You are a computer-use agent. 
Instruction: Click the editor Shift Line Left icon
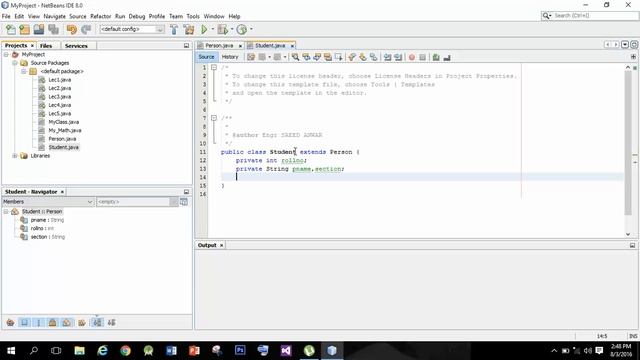pos(387,57)
